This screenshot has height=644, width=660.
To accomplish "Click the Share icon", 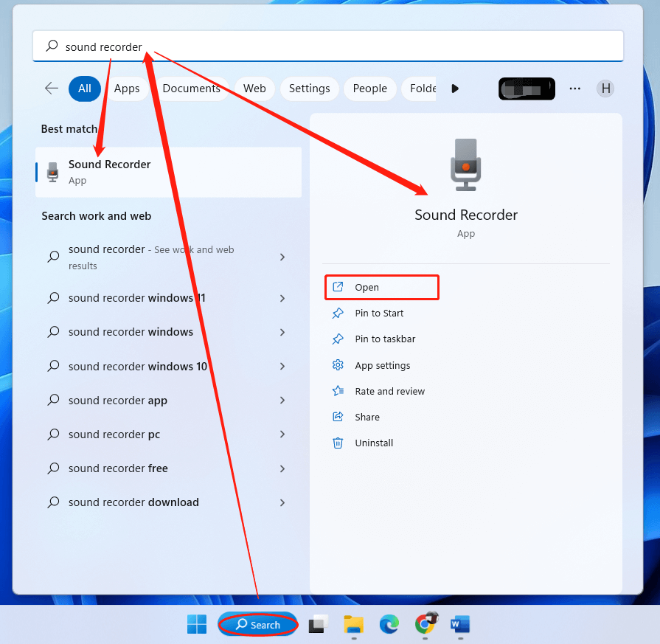I will [338, 417].
